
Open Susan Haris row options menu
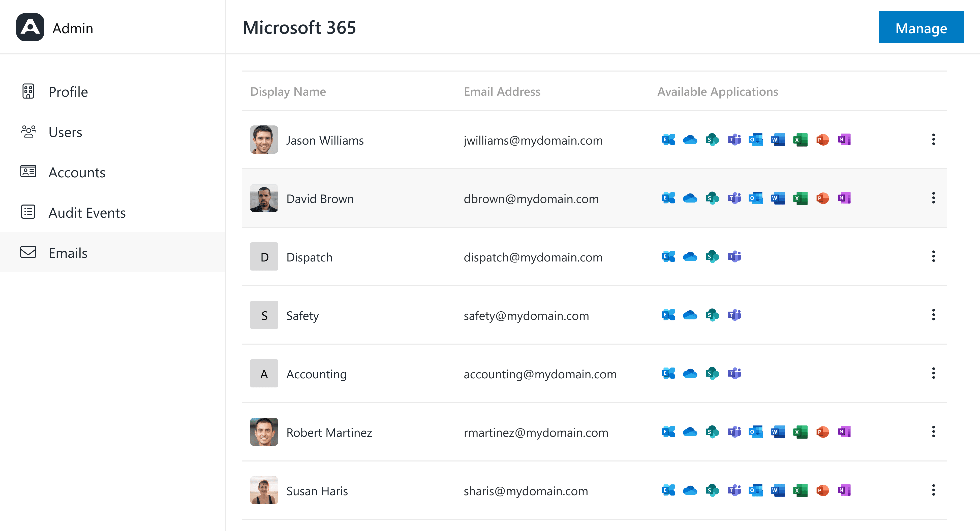click(x=933, y=490)
